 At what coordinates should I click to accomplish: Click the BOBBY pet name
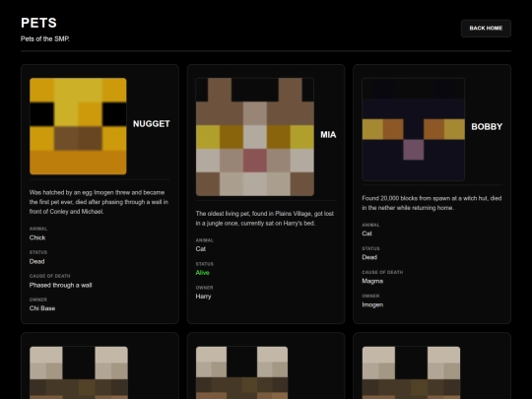pyautogui.click(x=487, y=126)
